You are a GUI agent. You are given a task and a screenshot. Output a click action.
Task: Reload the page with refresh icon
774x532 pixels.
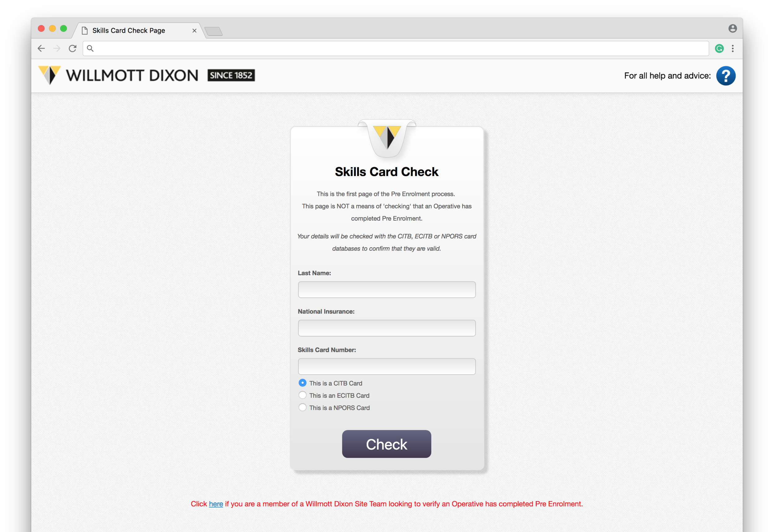pyautogui.click(x=72, y=49)
